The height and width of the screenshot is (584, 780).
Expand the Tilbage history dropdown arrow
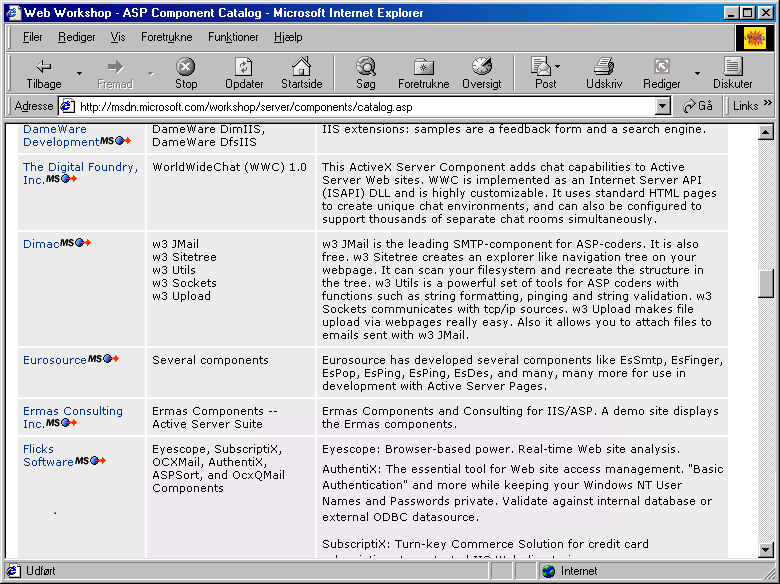coord(79,73)
